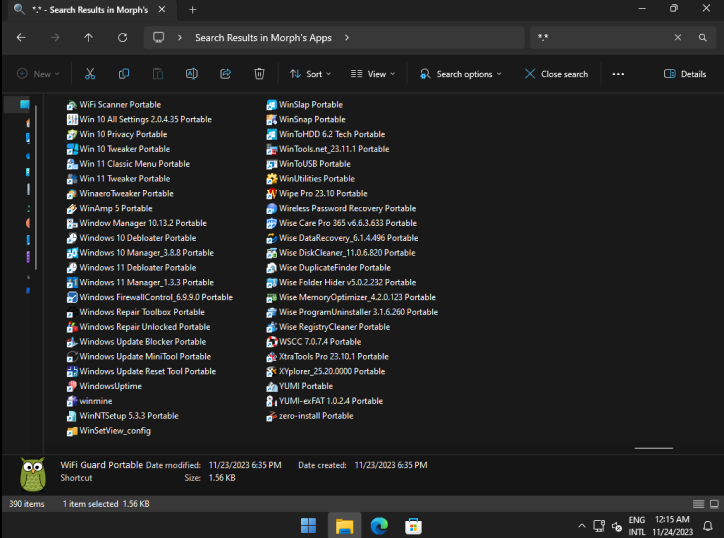Select Windows Update Blocker Portable
This screenshot has width=724, height=538.
pos(136,342)
